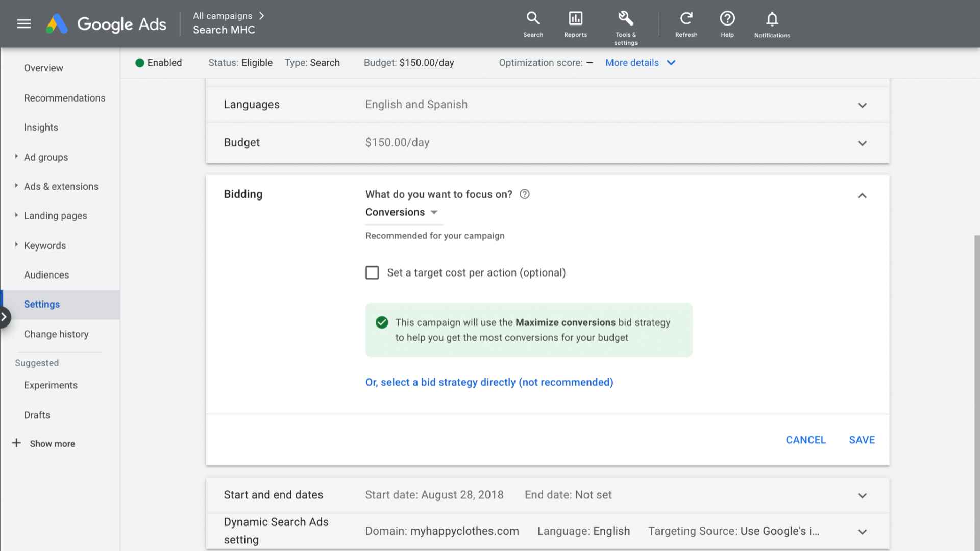980x551 pixels.
Task: Open the Reports icon
Action: coord(575,24)
